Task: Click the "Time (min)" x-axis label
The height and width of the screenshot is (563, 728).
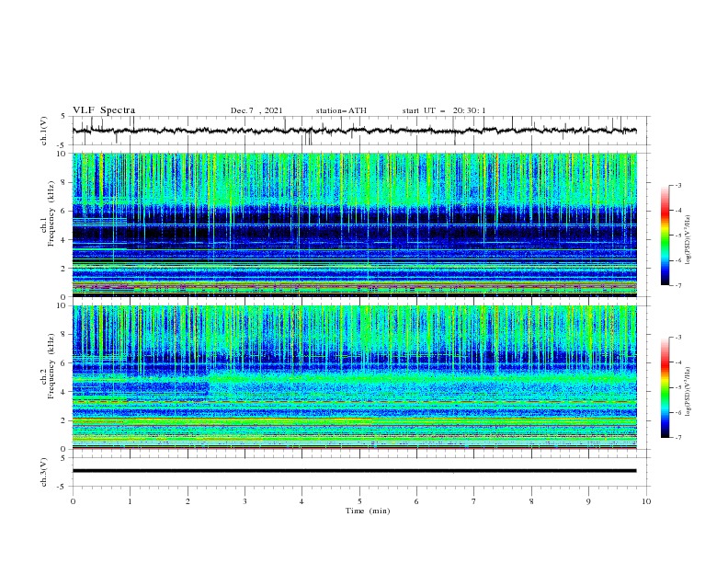Action: tap(368, 511)
